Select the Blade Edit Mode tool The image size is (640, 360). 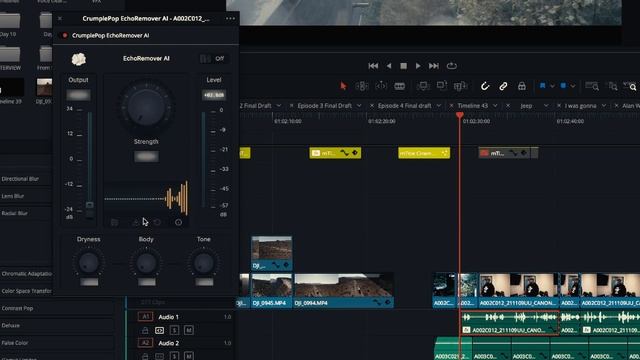400,86
